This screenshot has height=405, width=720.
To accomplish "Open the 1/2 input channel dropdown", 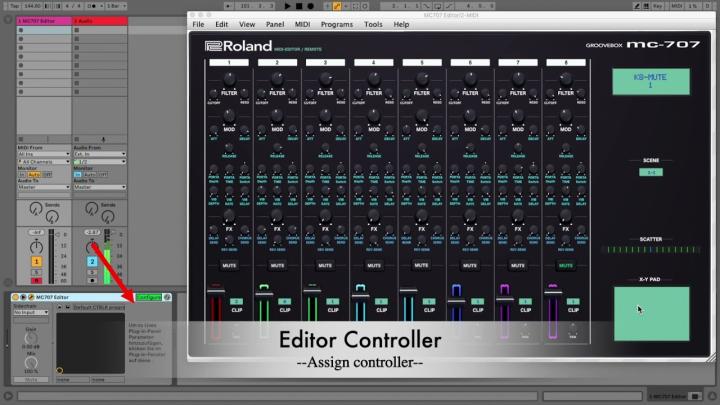I will tap(100, 162).
